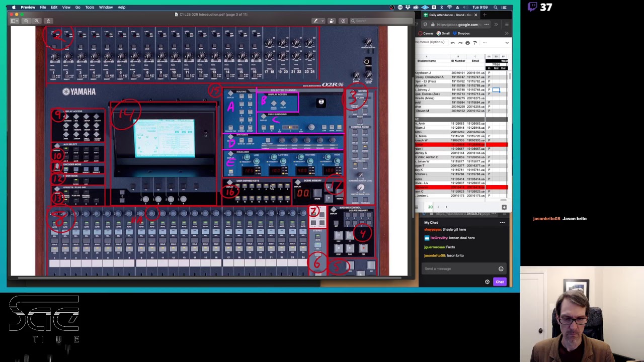Print the spreadsheet
This screenshot has width=644, height=362.
click(x=467, y=43)
